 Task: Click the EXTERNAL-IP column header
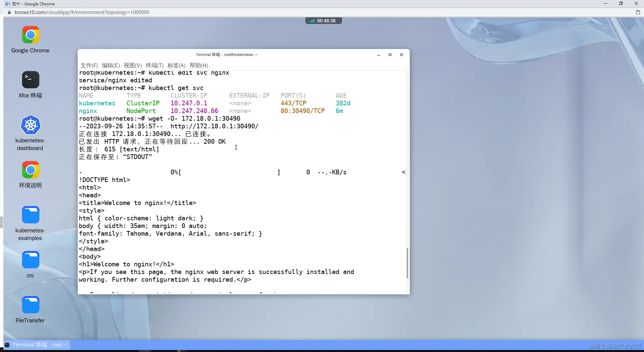coord(250,96)
